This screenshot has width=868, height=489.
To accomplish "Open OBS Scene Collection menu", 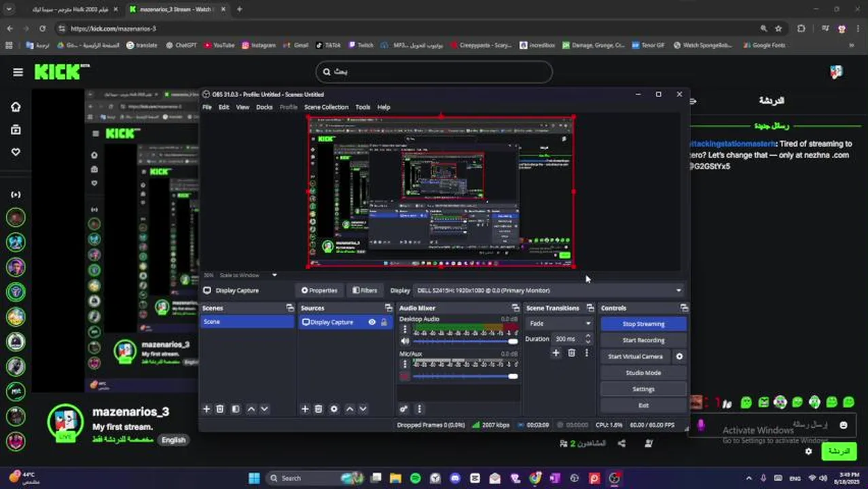I will 326,107.
